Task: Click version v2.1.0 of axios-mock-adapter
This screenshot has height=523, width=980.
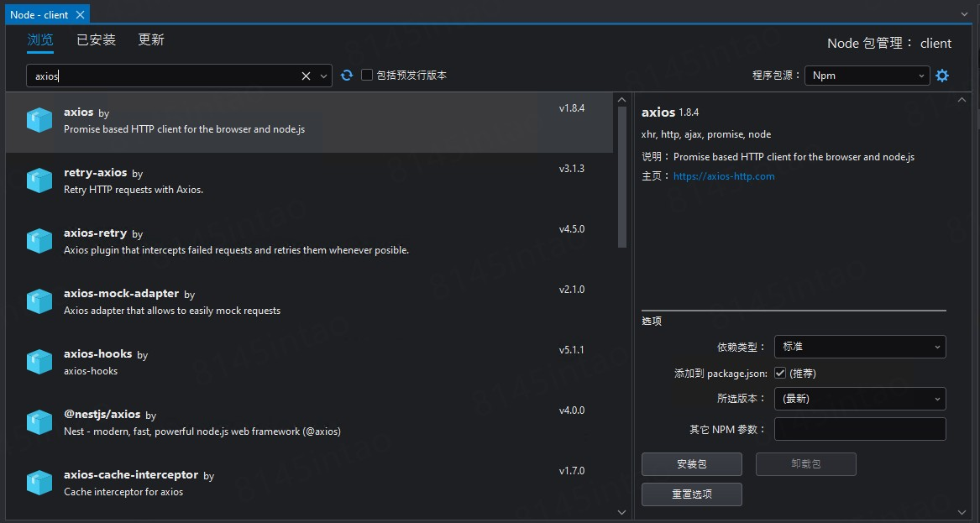Action: click(571, 290)
